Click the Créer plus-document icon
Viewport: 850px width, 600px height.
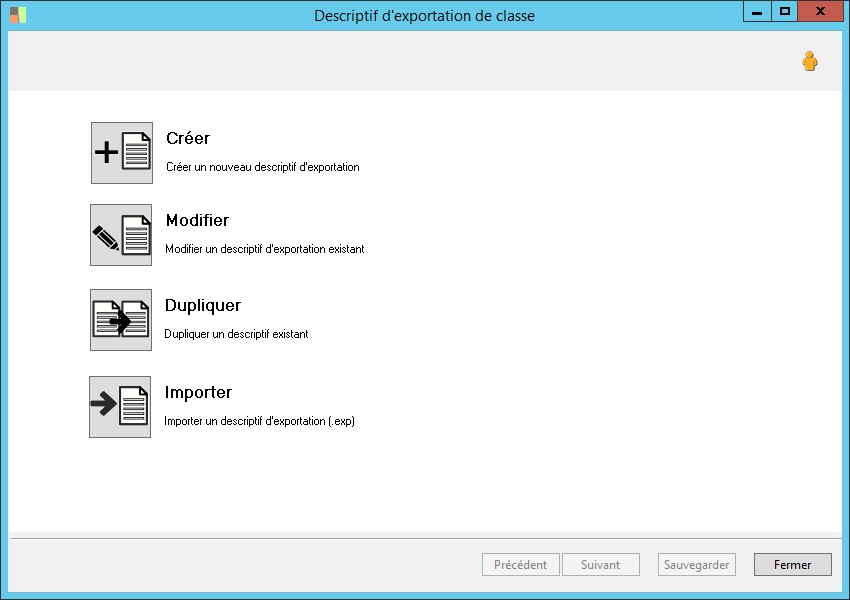[x=122, y=153]
